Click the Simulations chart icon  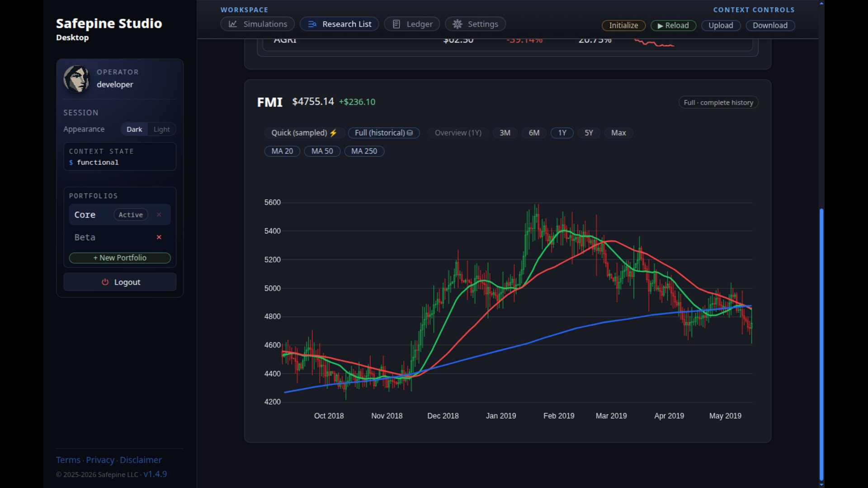pyautogui.click(x=233, y=24)
